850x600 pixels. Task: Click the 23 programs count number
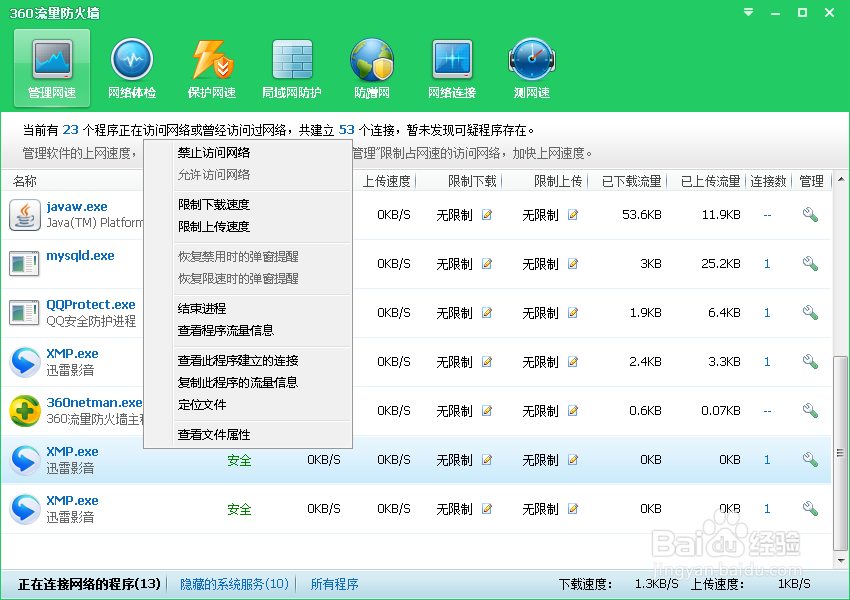[x=70, y=130]
